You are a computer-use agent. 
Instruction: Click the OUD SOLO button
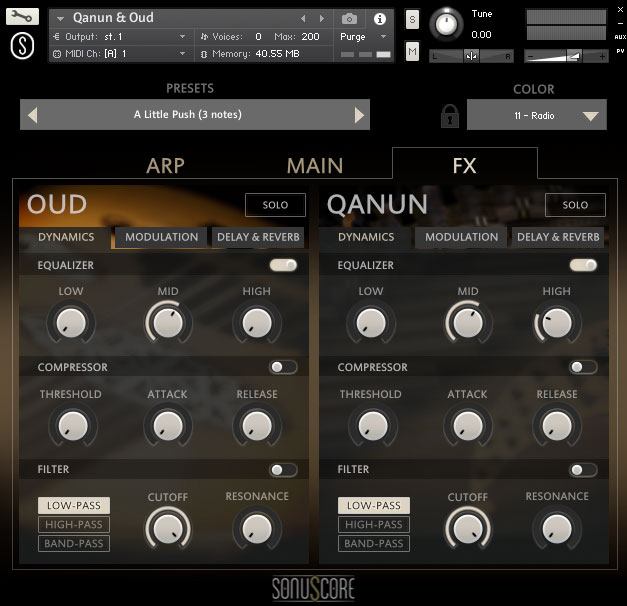(275, 205)
